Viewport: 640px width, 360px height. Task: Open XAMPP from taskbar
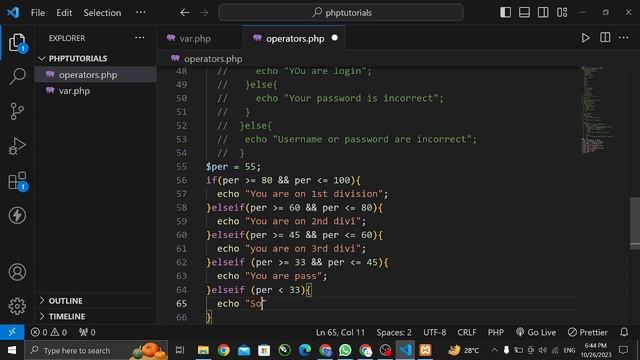[x=425, y=350]
